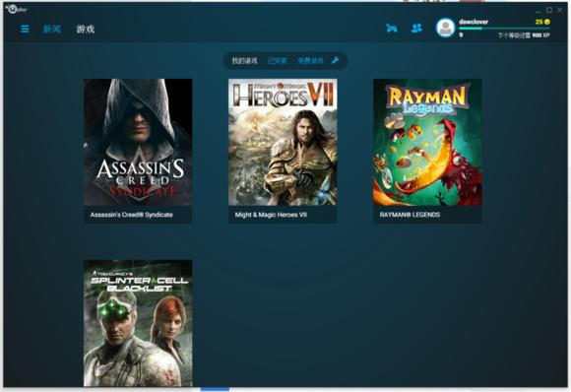The image size is (571, 392).
Task: Click the dswclover profile avatar
Action: 445,28
